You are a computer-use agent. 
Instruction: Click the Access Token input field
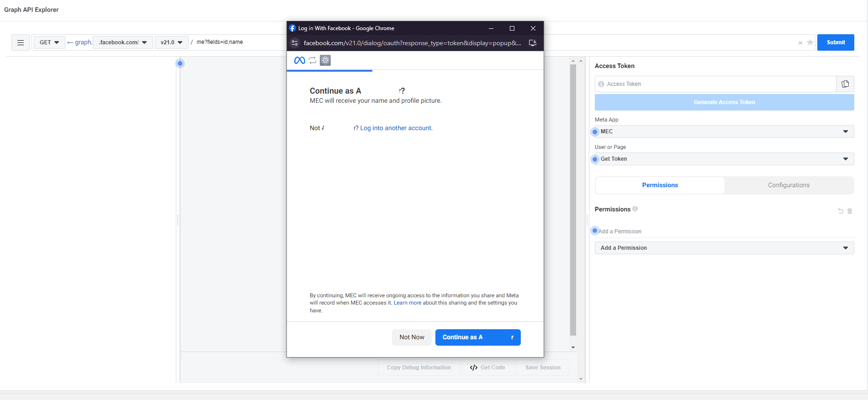pyautogui.click(x=717, y=84)
